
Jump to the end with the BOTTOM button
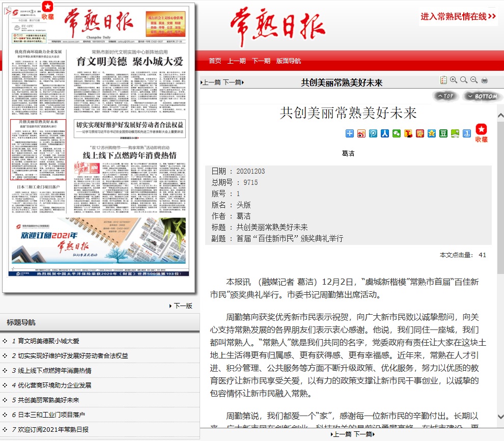point(483,96)
